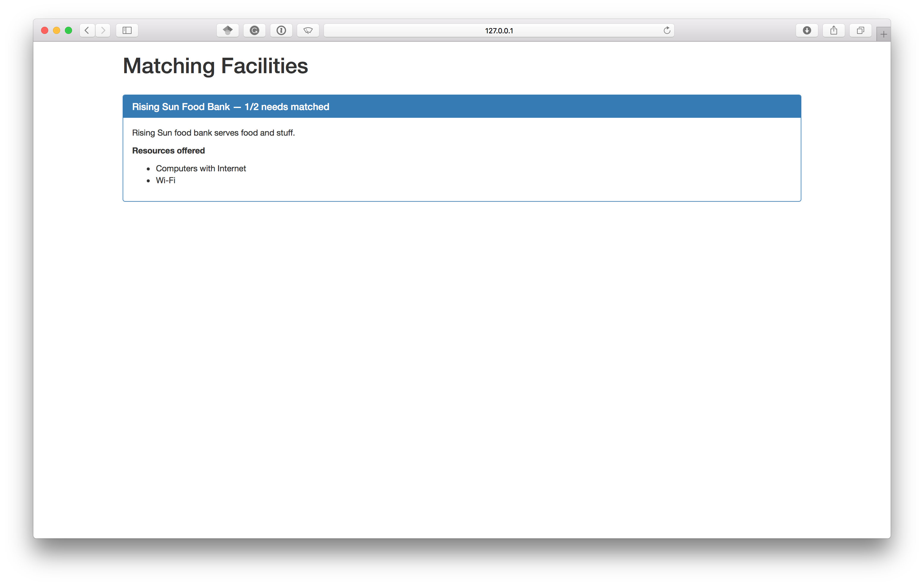This screenshot has height=586, width=924.
Task: Go back to the previous page
Action: [87, 30]
